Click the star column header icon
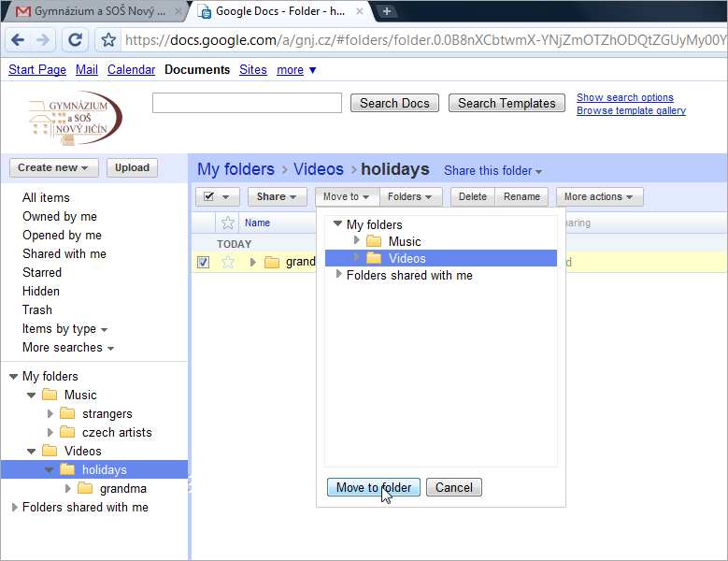The width and height of the screenshot is (728, 561). click(x=227, y=223)
